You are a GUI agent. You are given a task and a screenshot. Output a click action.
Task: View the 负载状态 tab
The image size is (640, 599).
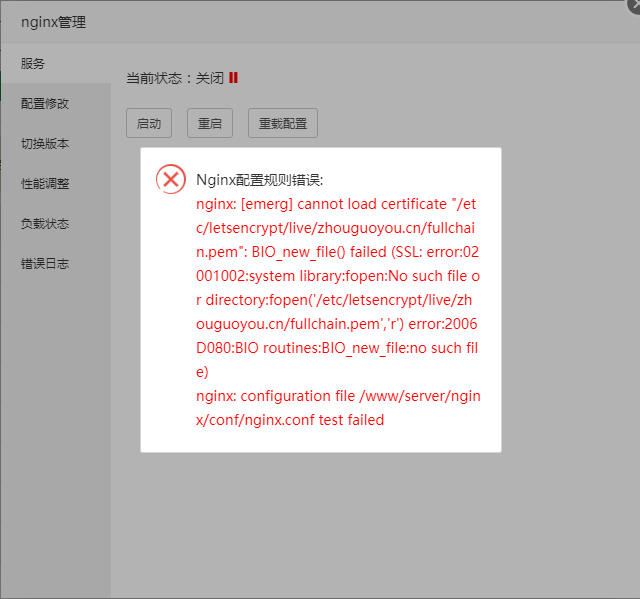tap(56, 224)
